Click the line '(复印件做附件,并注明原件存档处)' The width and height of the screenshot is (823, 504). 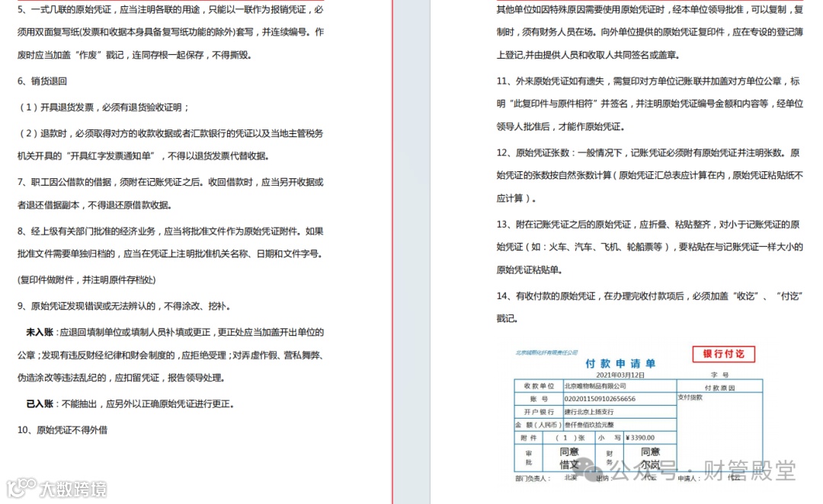click(87, 280)
